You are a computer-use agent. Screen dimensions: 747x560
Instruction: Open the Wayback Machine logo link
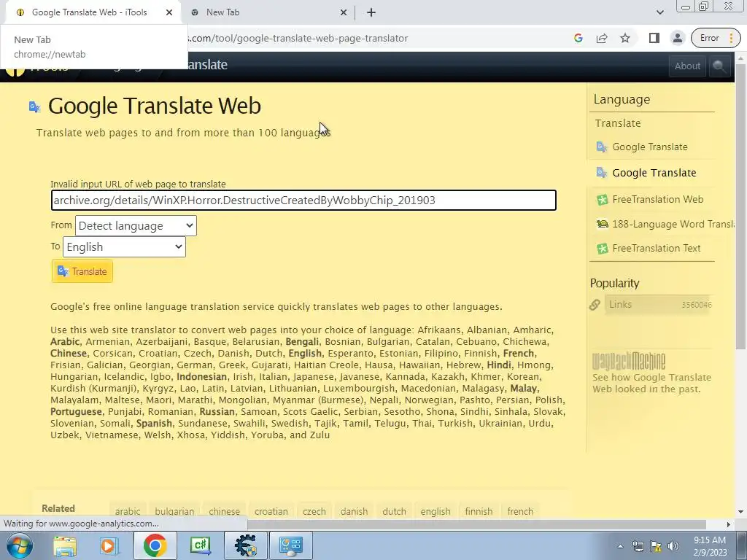coord(628,362)
